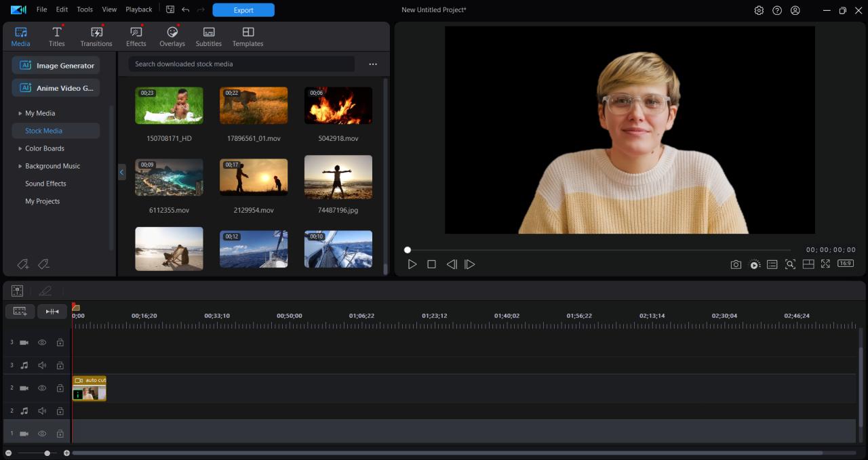Lock video track 1
The height and width of the screenshot is (460, 868).
pos(60,434)
